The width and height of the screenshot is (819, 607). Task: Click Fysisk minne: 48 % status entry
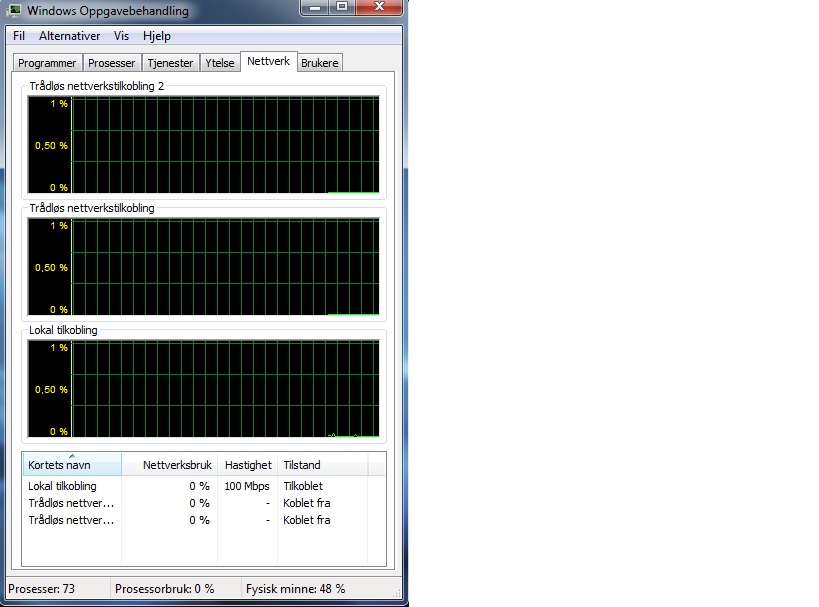296,589
